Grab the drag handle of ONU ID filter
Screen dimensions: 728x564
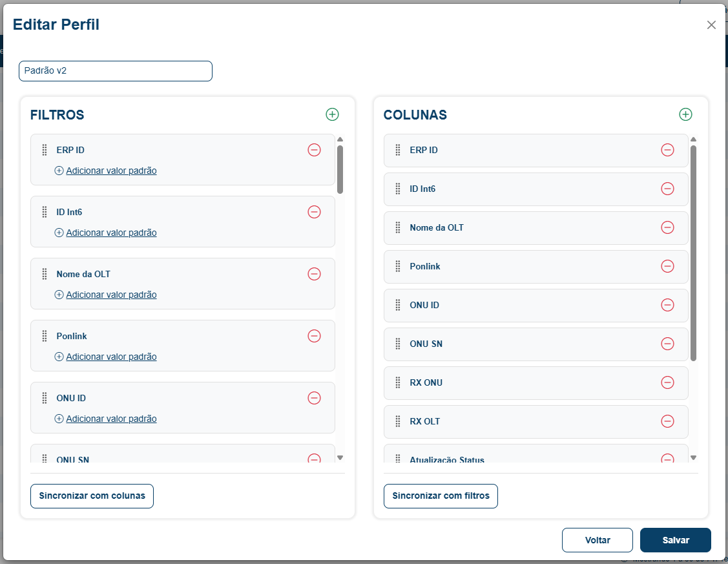(45, 398)
